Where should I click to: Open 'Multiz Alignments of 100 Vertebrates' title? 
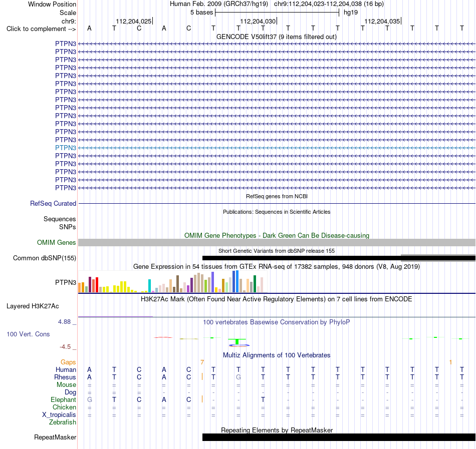point(277,355)
